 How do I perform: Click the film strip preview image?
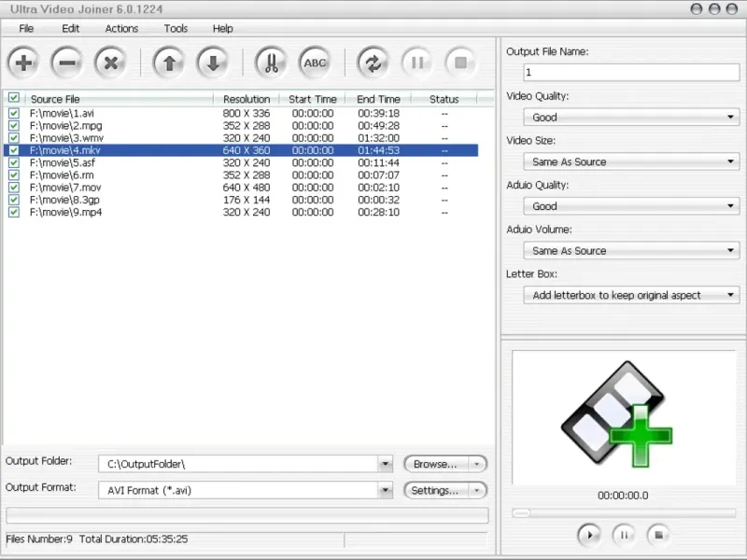617,413
